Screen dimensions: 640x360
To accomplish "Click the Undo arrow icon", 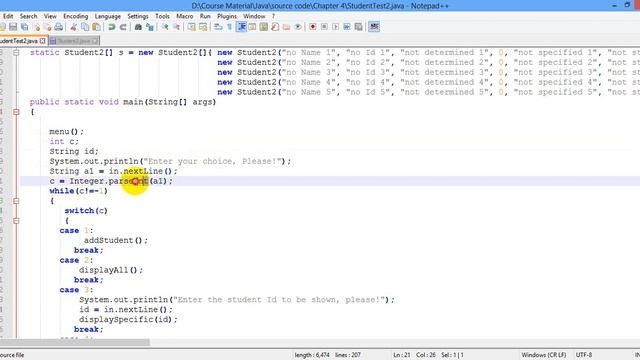I will click(x=111, y=27).
